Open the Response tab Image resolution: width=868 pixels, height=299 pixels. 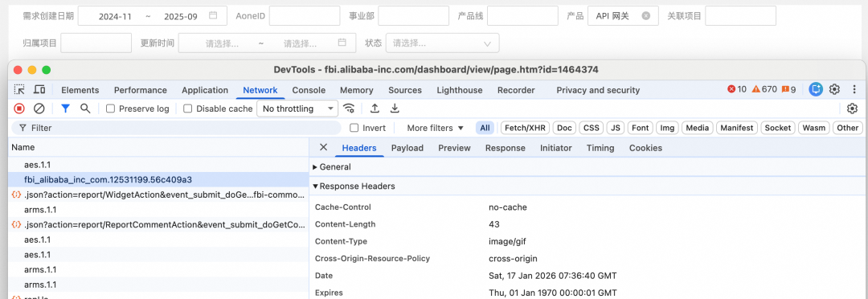tap(506, 148)
